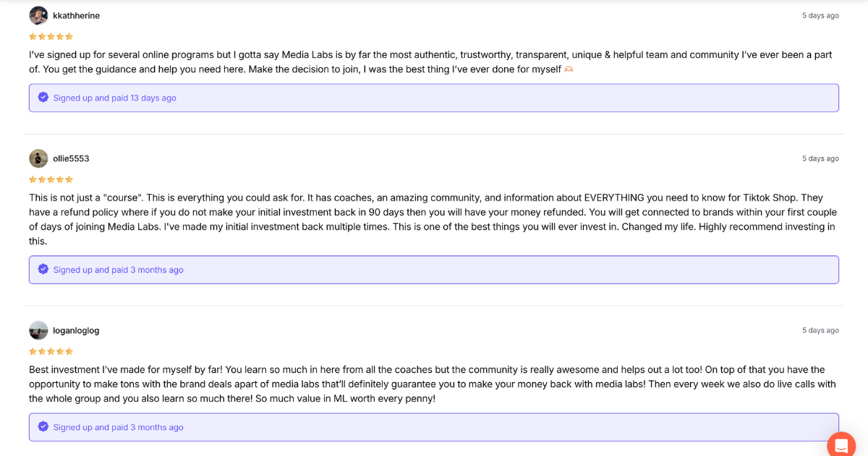Click the first star in ollie5553's rating

coord(33,179)
